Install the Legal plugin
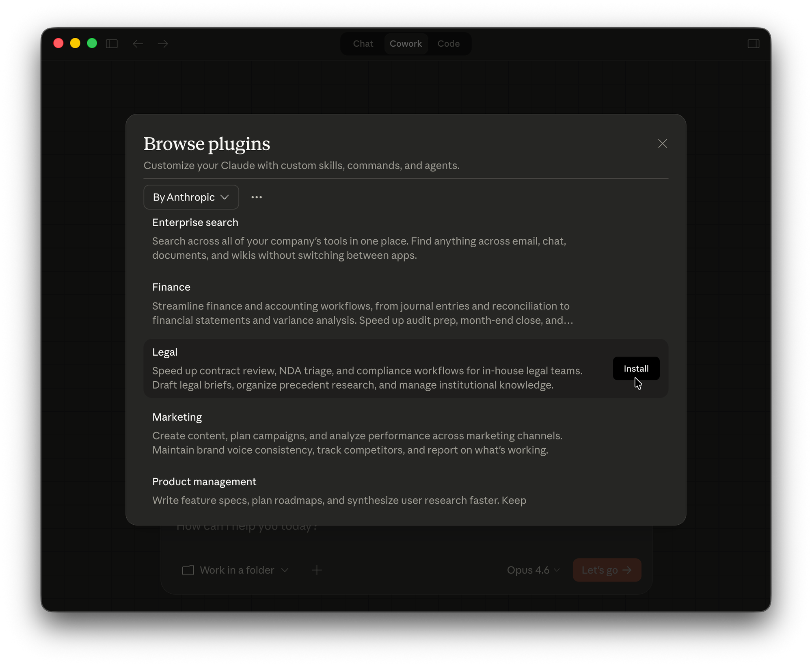Image resolution: width=812 pixels, height=666 pixels. click(636, 368)
